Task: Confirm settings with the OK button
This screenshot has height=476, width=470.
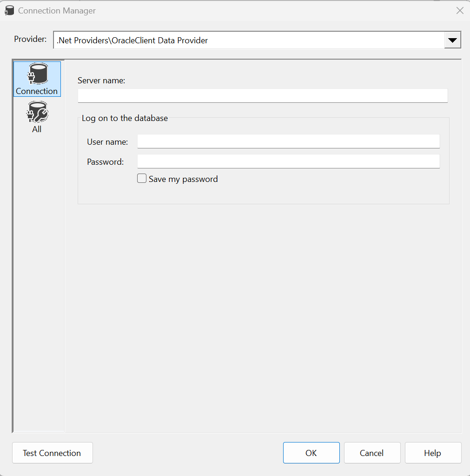Action: tap(311, 452)
